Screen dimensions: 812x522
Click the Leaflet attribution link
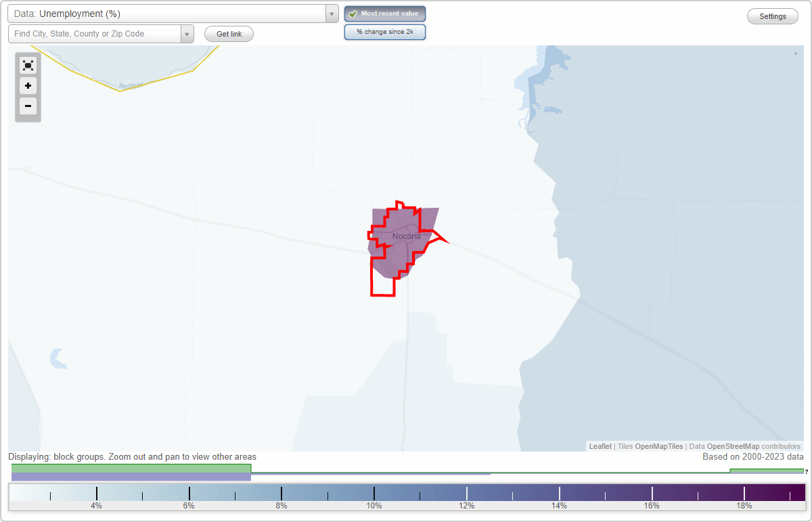pos(600,446)
